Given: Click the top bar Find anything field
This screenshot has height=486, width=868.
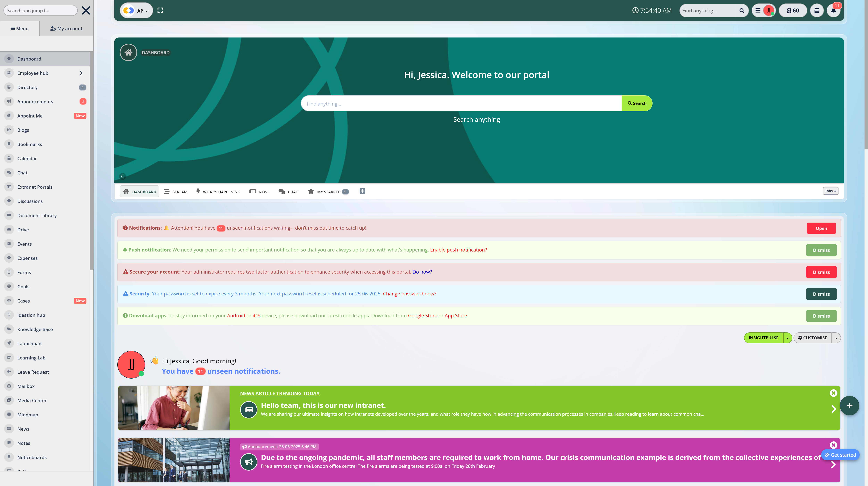Looking at the screenshot, I should point(707,10).
